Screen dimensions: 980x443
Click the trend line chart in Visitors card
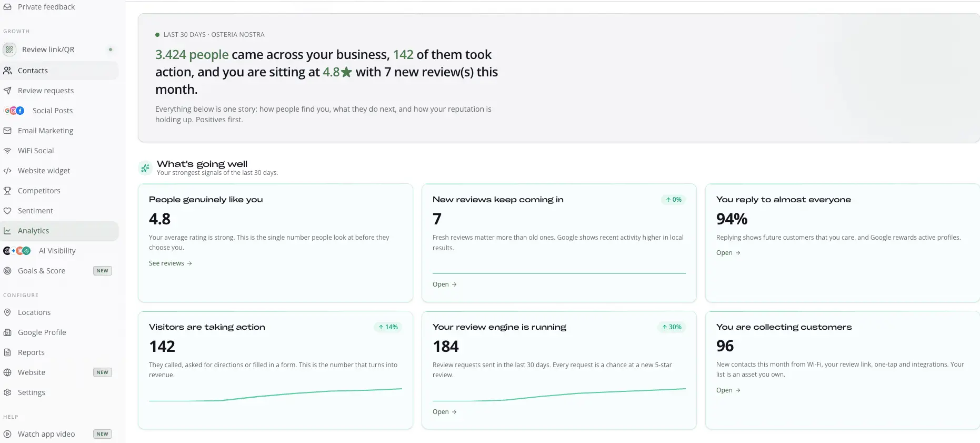[x=275, y=395]
